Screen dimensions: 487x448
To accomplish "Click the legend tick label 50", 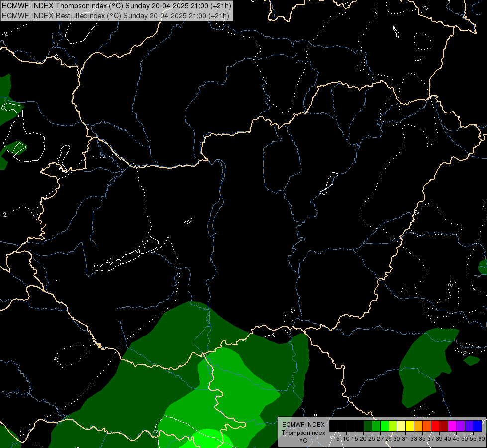I will pyautogui.click(x=465, y=439).
